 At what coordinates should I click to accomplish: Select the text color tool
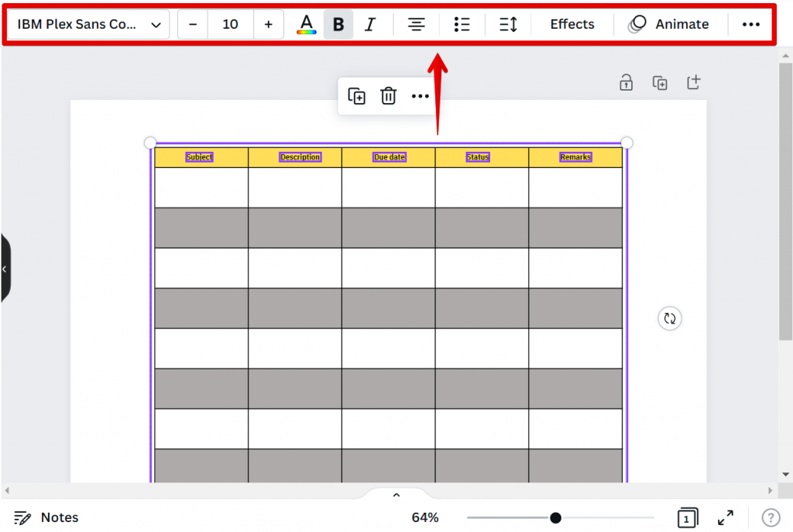click(306, 24)
